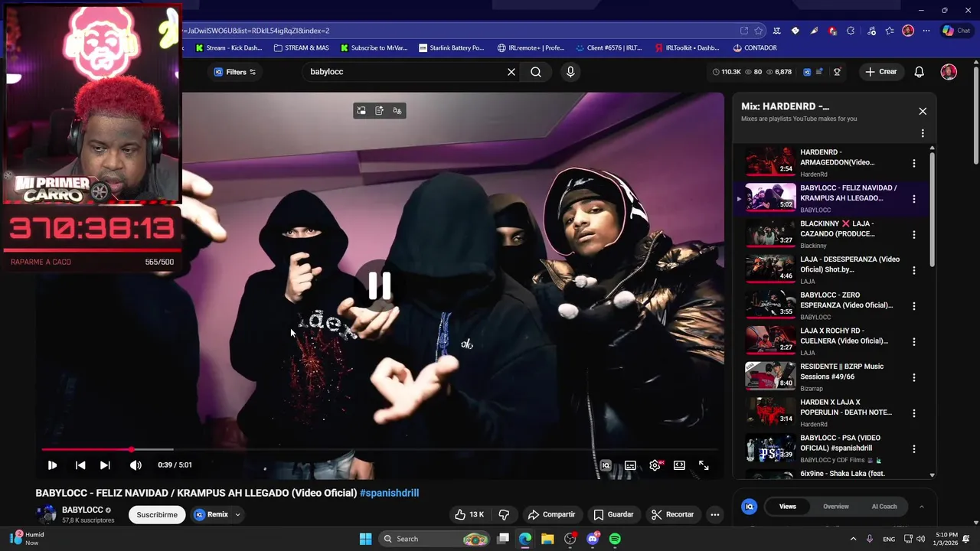Open options for BABYLOCC - PSA video
Viewport: 980px width, 551px height.
(x=913, y=448)
